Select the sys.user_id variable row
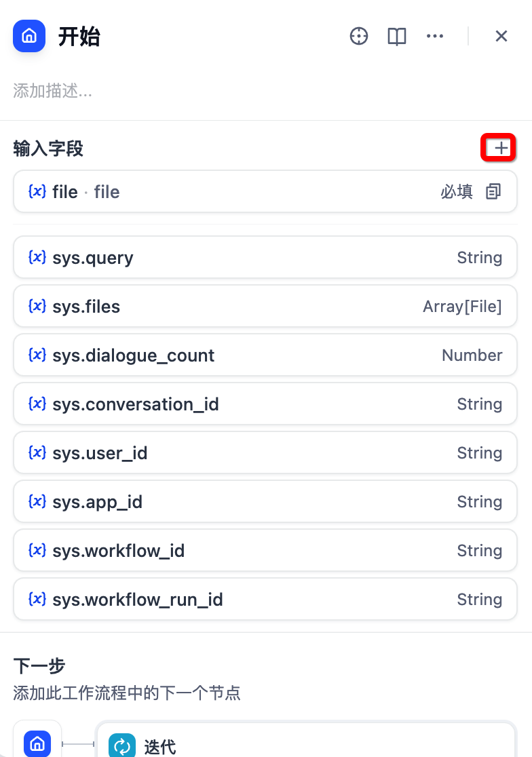Image resolution: width=532 pixels, height=757 pixels. click(265, 452)
